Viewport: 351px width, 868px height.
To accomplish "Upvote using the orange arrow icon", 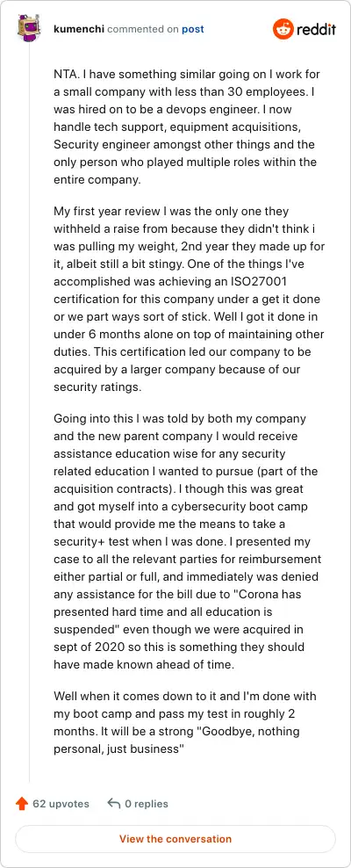I will click(x=22, y=804).
